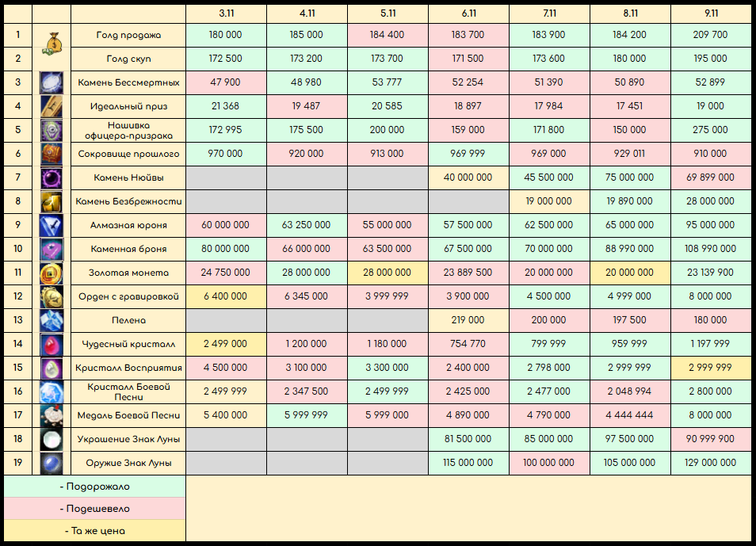Screen dimensions: 756x546
Task: Click the Голд продажа row label
Action: [x=128, y=35]
